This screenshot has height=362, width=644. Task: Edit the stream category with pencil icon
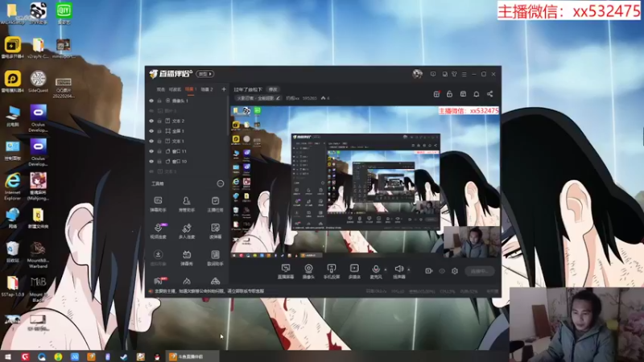coord(278,98)
